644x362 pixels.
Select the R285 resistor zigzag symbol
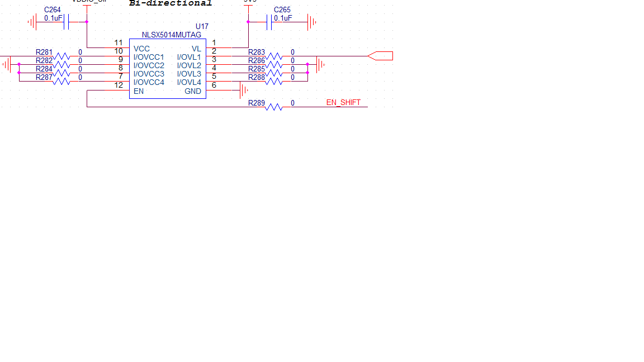(x=273, y=73)
